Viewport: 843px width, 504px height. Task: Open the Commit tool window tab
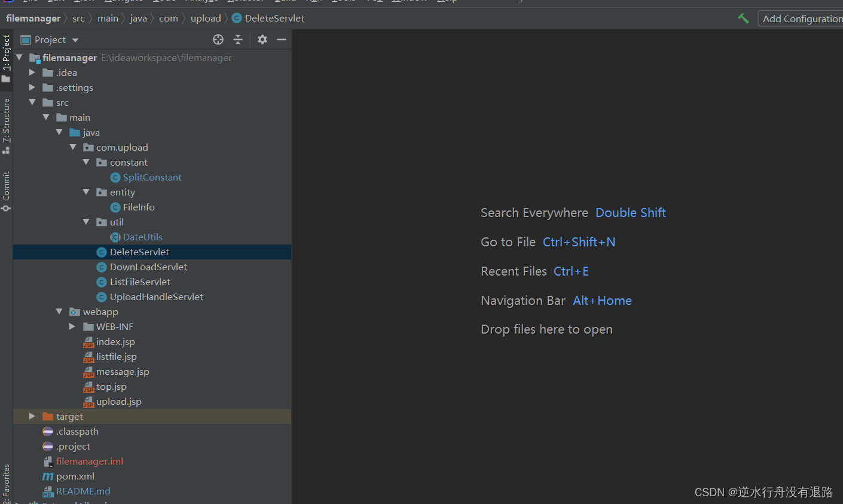pos(6,187)
